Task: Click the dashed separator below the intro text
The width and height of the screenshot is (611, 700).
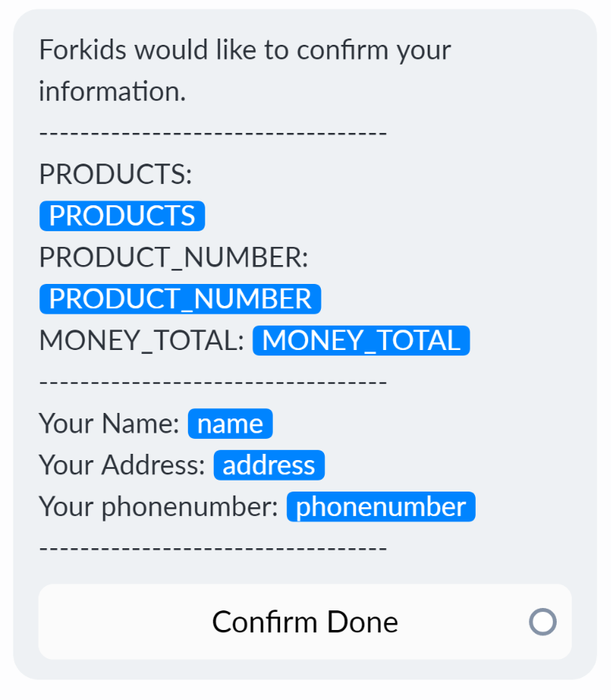Action: (x=212, y=133)
